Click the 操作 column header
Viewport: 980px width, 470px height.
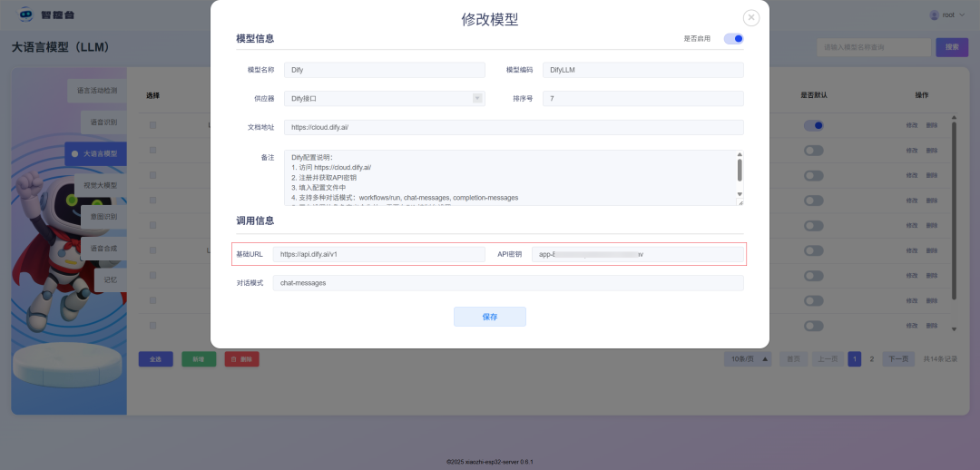pos(922,95)
